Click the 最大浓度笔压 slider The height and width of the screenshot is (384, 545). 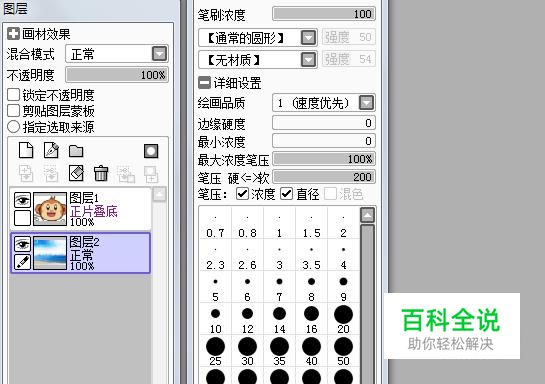pos(324,159)
